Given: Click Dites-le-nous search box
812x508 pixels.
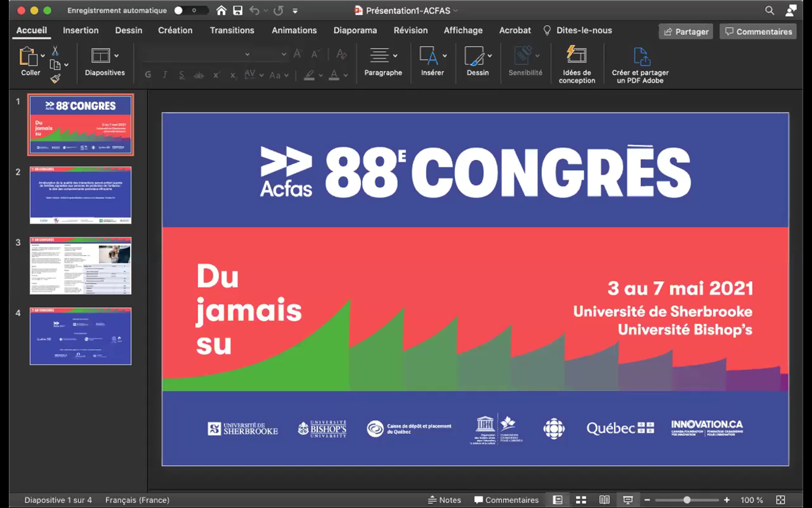Looking at the screenshot, I should [578, 30].
